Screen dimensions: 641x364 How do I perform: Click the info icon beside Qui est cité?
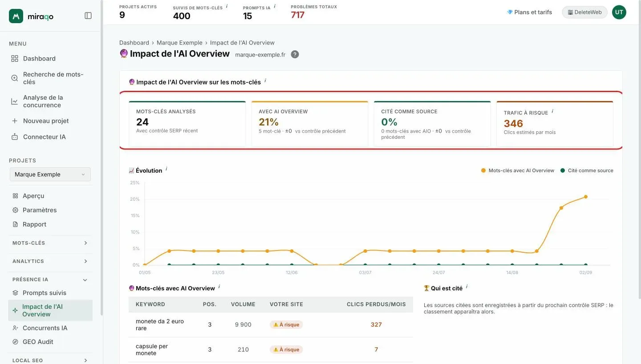[467, 287]
